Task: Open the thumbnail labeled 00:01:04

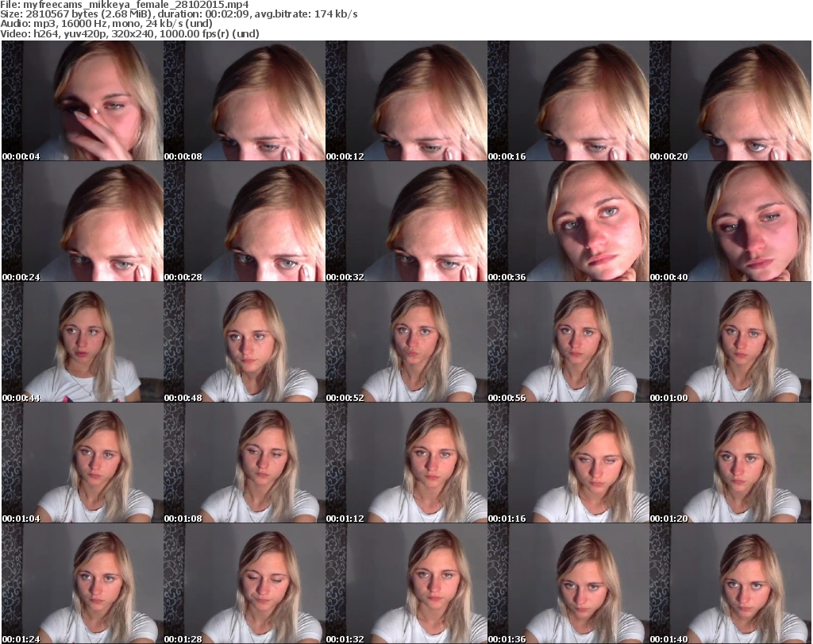Action: tap(83, 463)
